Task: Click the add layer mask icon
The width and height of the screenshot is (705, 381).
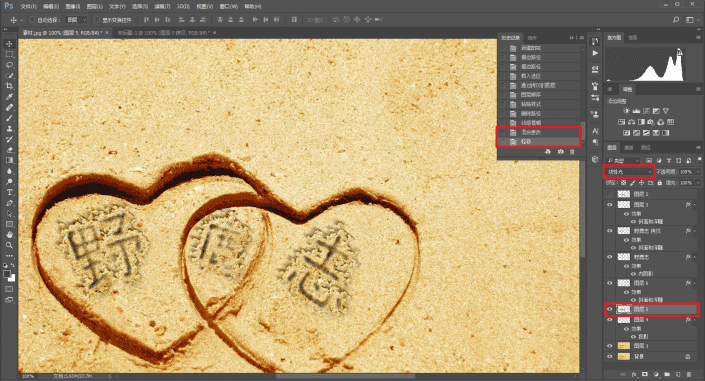Action: [645, 374]
